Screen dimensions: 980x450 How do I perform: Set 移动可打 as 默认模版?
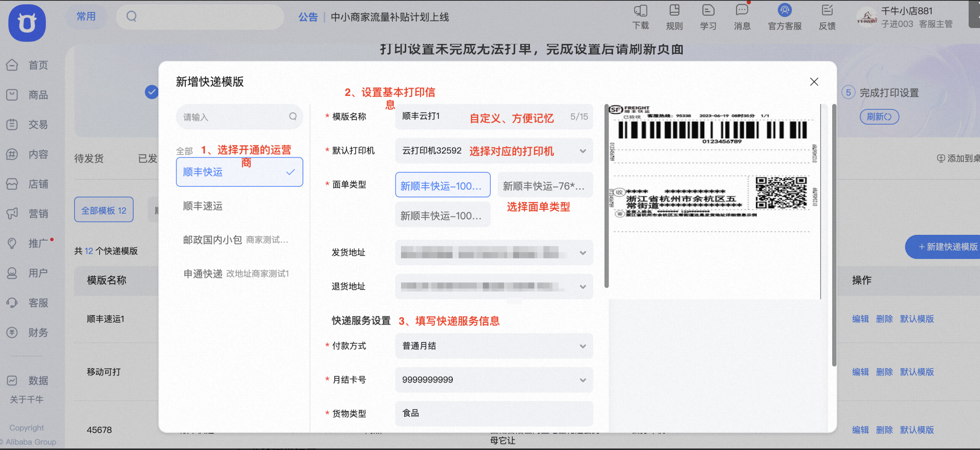(916, 372)
